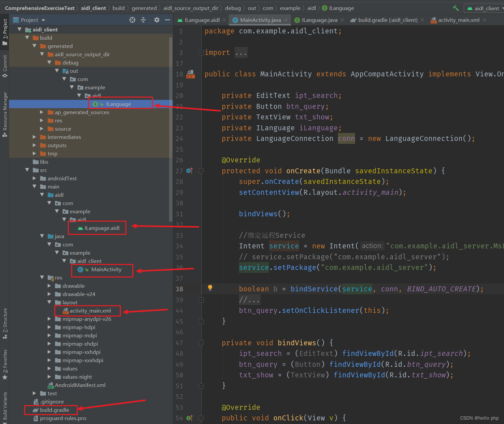Viewport: 504px width, 424px height.
Task: Toggle the Structure tool window
Action: pyautogui.click(x=5, y=323)
